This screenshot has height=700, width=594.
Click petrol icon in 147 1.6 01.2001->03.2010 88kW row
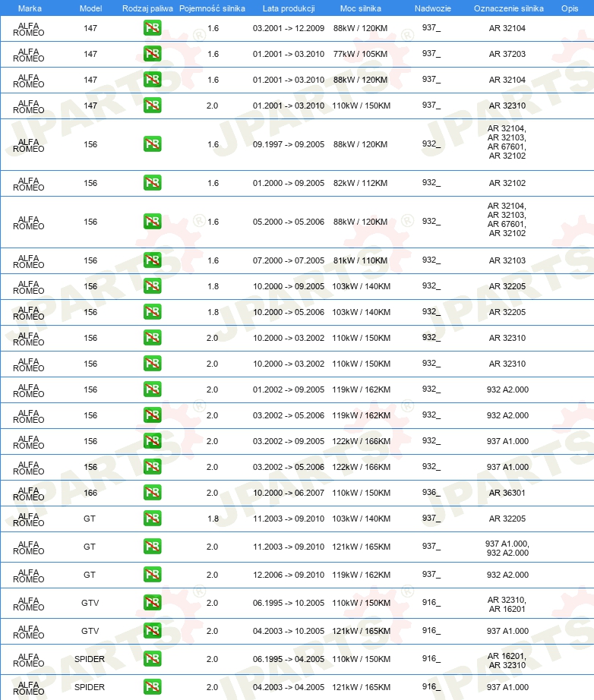pyautogui.click(x=152, y=80)
